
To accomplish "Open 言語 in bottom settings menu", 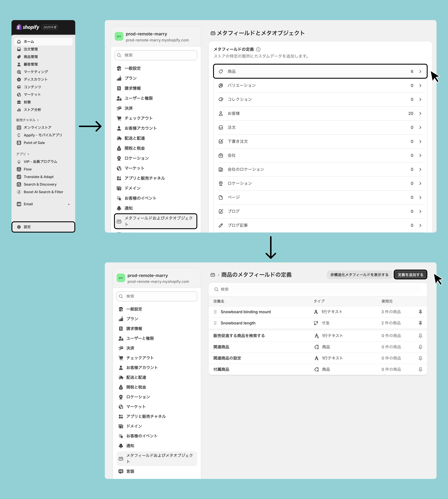I will click(x=130, y=471).
